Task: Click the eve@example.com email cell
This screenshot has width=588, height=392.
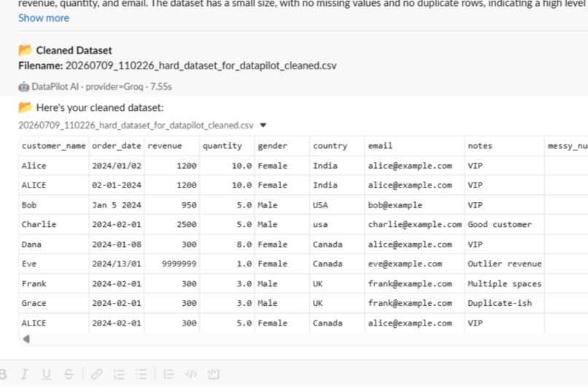Action: (x=415, y=264)
